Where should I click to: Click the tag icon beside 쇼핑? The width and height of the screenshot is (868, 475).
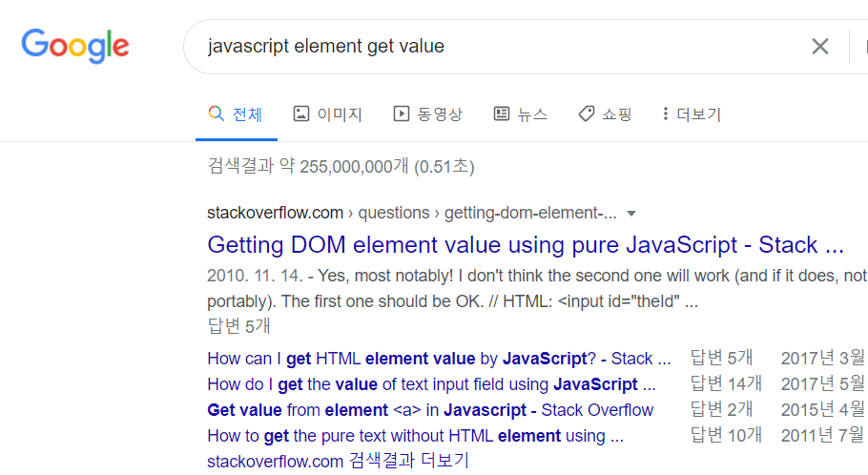[587, 114]
